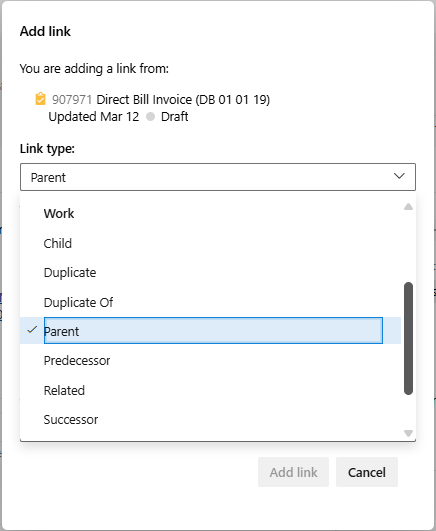
Task: Click the dropdown list scrollbar thumb
Action: coord(409,338)
